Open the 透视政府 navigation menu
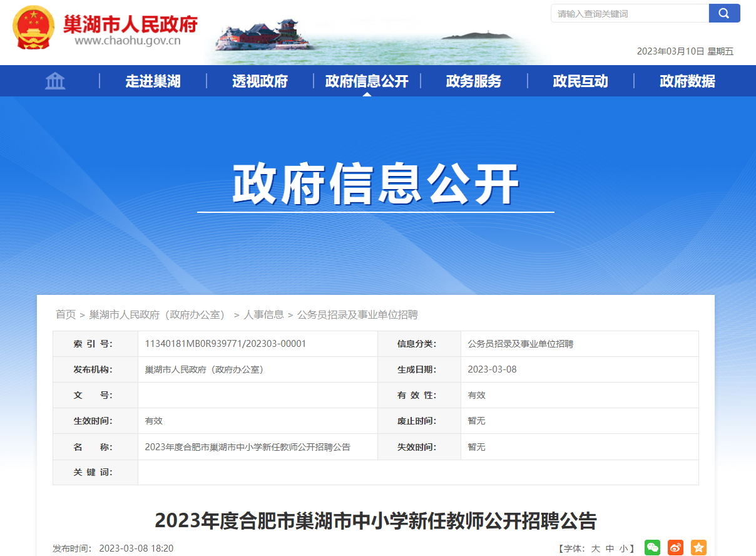The width and height of the screenshot is (756, 556). pyautogui.click(x=260, y=81)
